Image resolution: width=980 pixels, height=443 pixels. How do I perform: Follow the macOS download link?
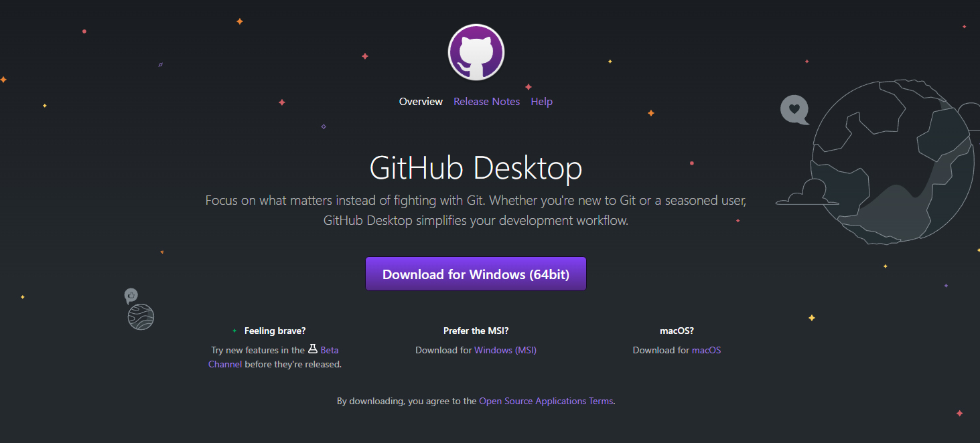tap(706, 350)
